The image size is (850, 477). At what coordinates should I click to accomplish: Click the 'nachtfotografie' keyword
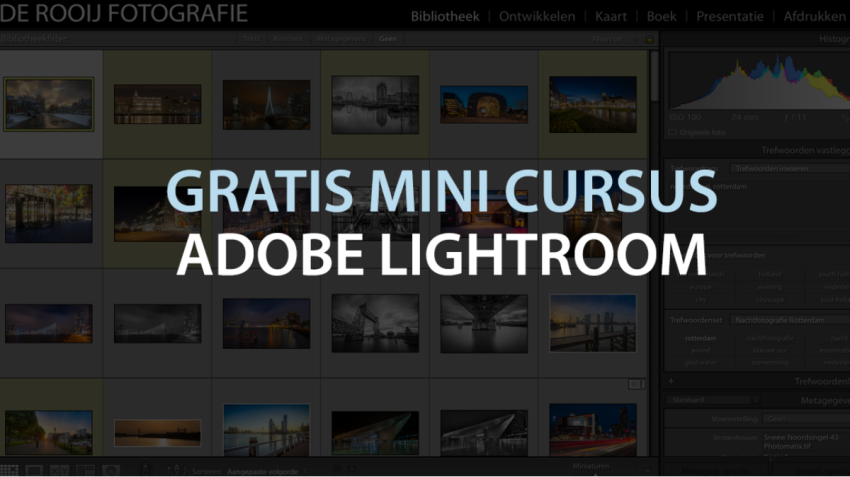point(770,338)
